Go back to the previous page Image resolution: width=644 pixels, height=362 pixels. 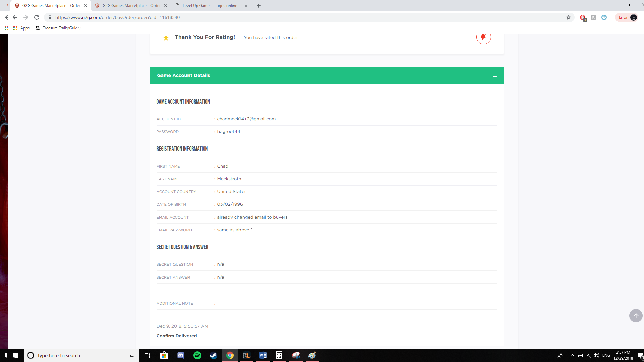coord(15,17)
